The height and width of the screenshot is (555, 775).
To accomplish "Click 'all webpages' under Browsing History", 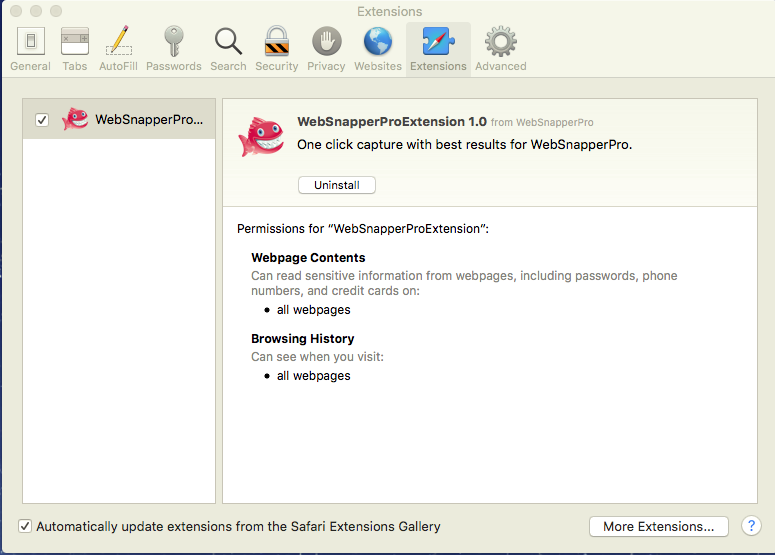I will 313,376.
